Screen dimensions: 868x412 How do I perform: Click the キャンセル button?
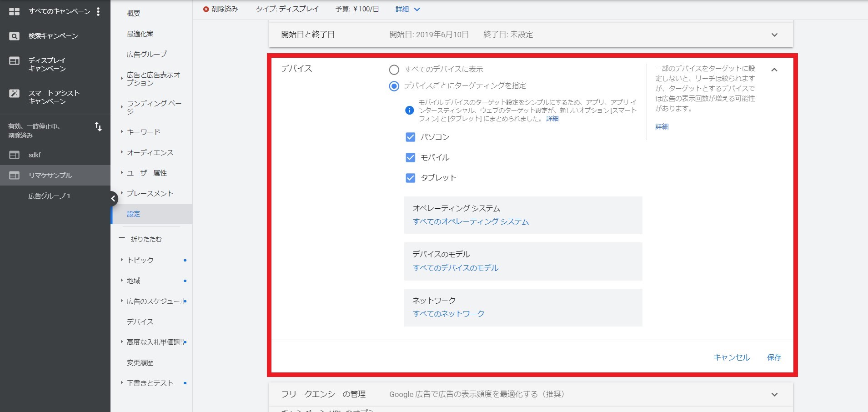[x=732, y=357]
